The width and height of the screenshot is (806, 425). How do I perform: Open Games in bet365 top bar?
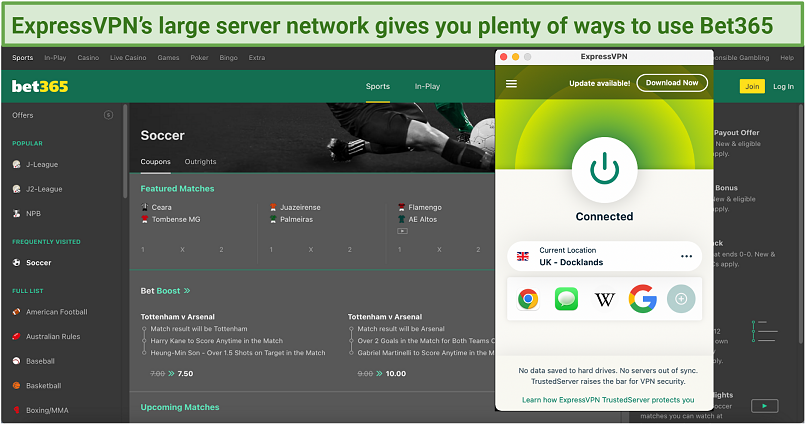[168, 58]
